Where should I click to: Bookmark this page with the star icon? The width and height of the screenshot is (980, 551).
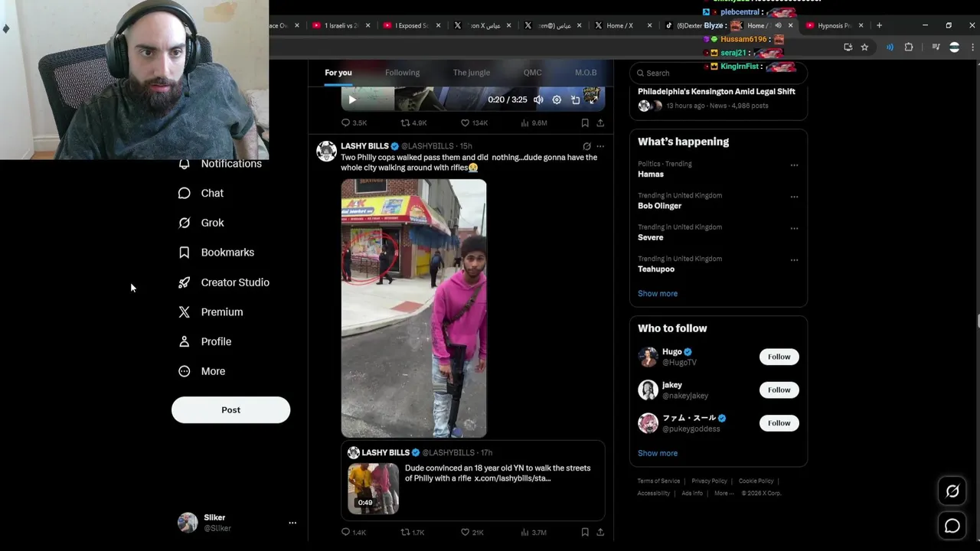[864, 47]
